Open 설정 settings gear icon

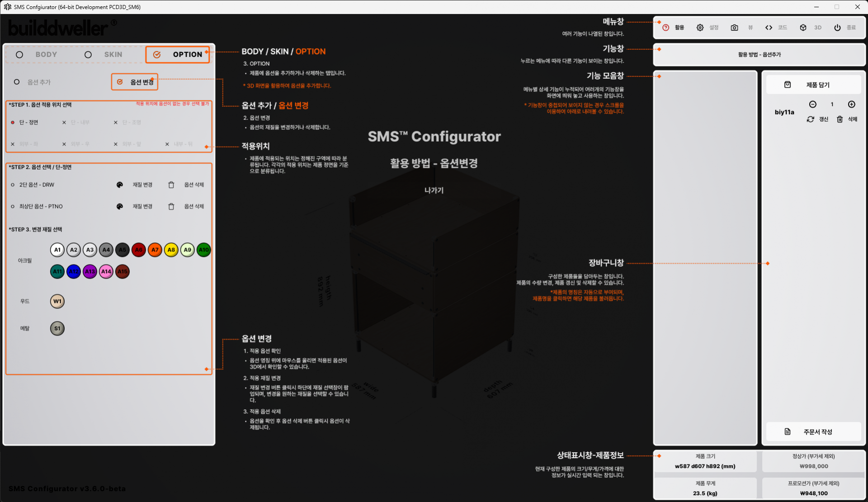click(x=700, y=28)
